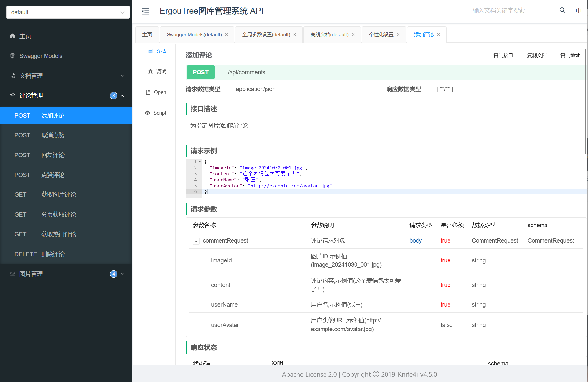Collapse the commentRequest parameter row

click(196, 241)
